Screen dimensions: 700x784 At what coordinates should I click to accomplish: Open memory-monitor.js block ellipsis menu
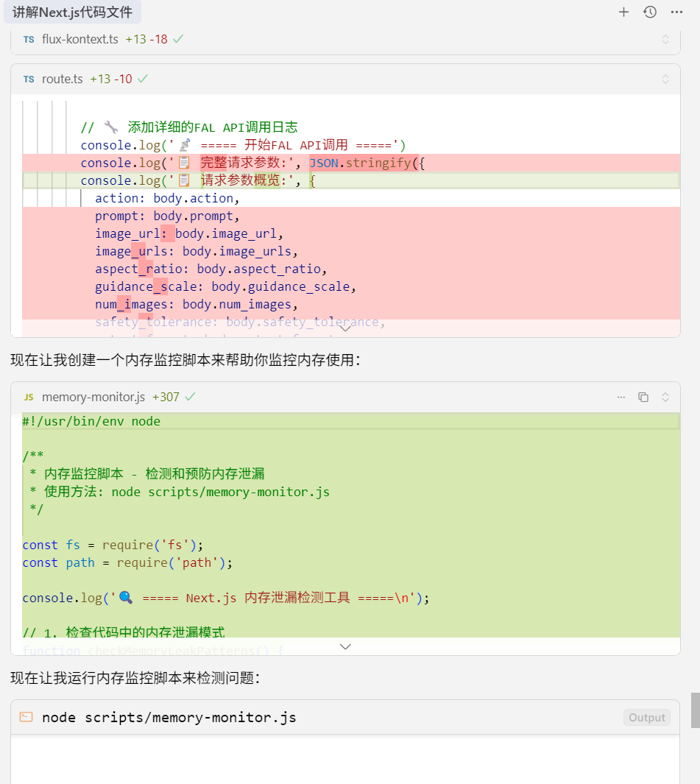[x=621, y=397]
